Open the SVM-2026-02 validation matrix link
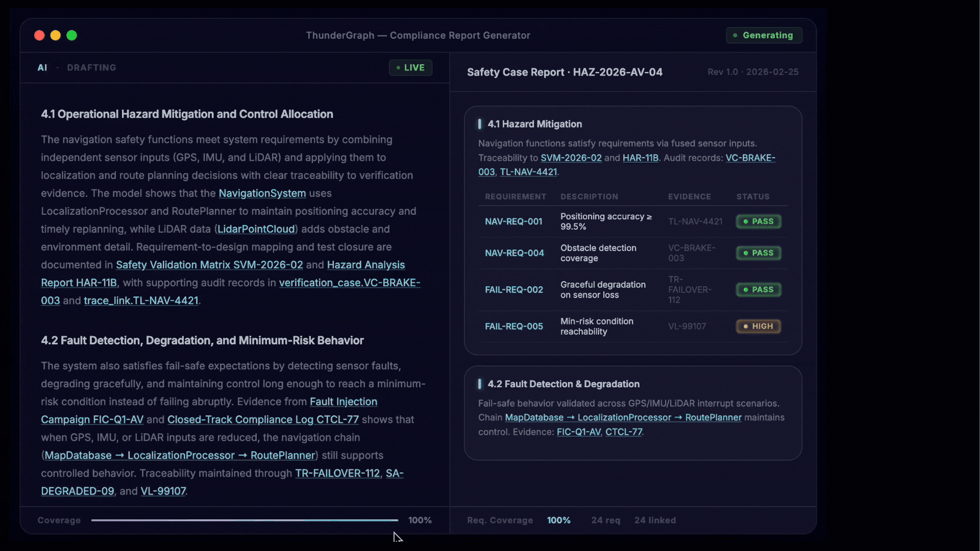This screenshot has height=551, width=980. click(x=570, y=158)
